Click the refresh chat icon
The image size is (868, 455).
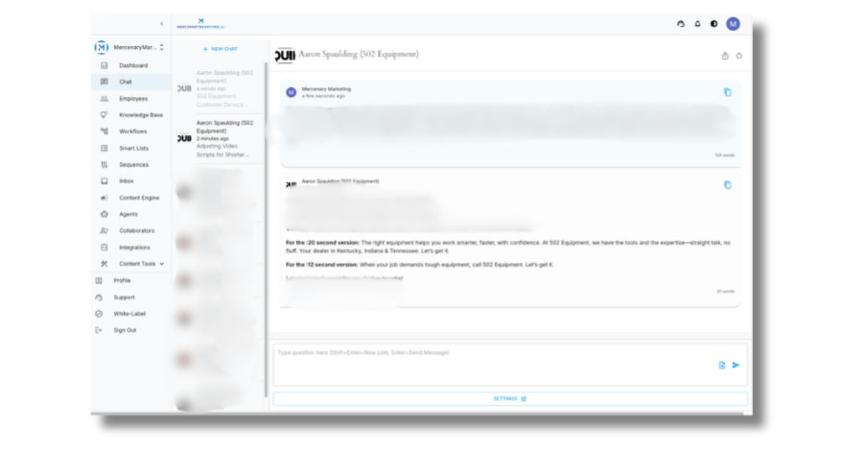point(739,56)
